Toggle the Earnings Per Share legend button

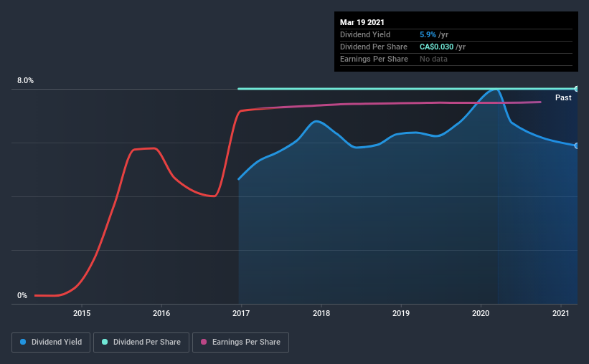click(x=240, y=343)
